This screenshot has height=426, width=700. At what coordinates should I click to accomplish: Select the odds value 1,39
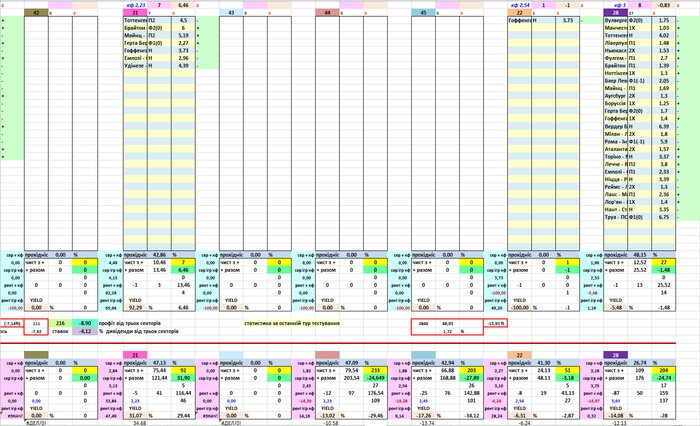[x=664, y=66]
